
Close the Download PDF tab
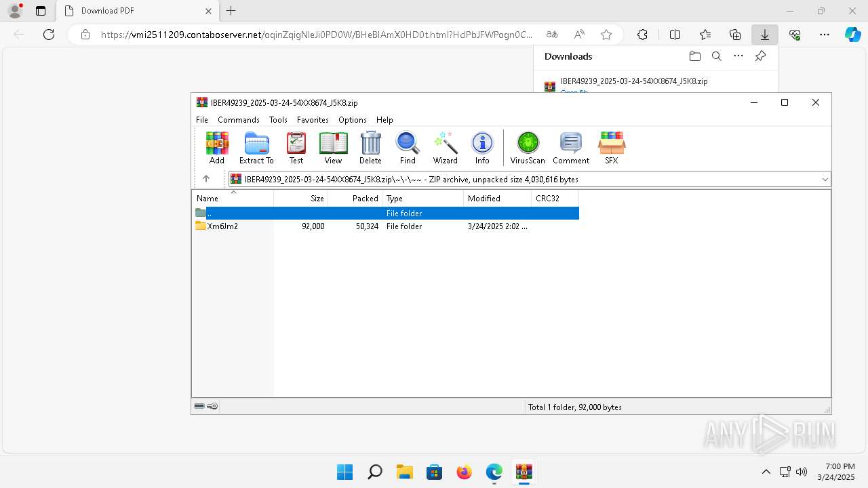coord(209,11)
